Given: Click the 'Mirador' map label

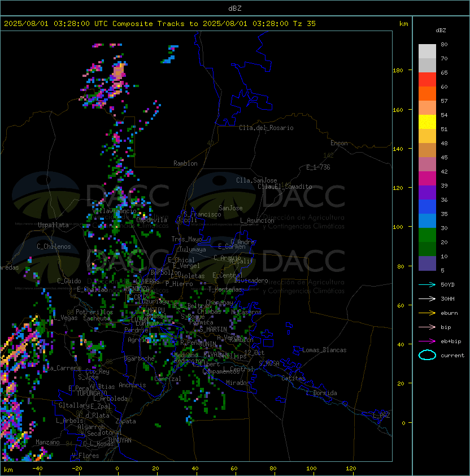Looking at the screenshot, I should [x=238, y=383].
